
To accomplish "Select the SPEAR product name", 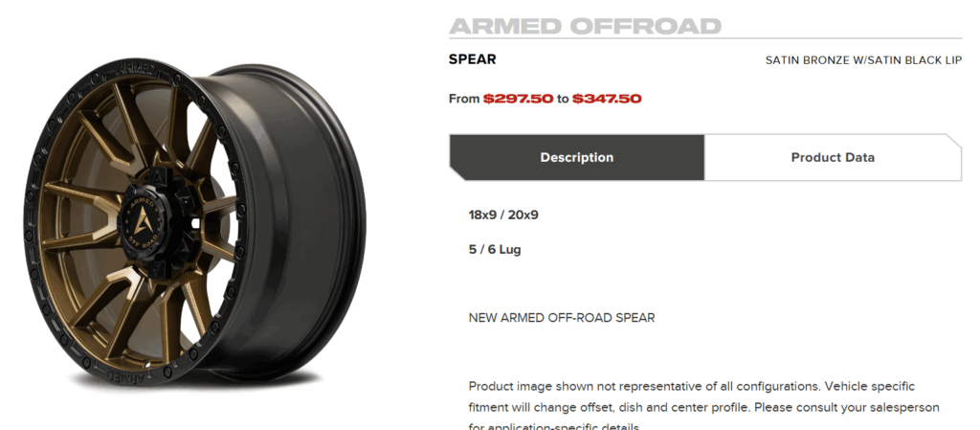I will 473,59.
